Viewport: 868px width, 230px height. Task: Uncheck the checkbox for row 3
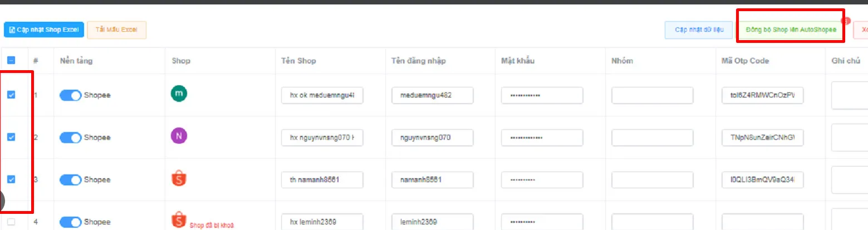tap(11, 179)
